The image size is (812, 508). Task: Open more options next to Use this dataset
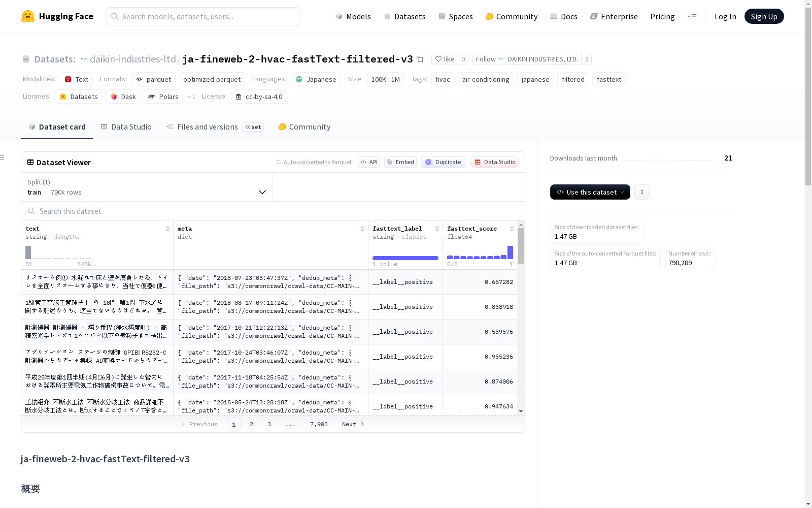pos(642,192)
